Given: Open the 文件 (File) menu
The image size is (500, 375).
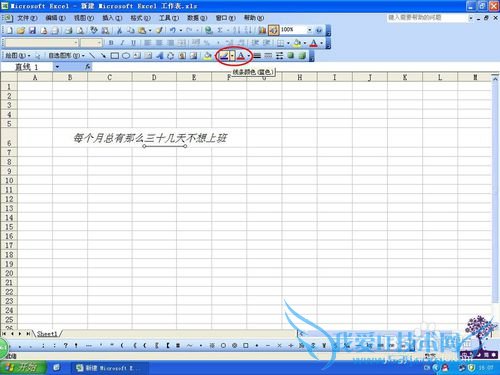Looking at the screenshot, I should [27, 18].
